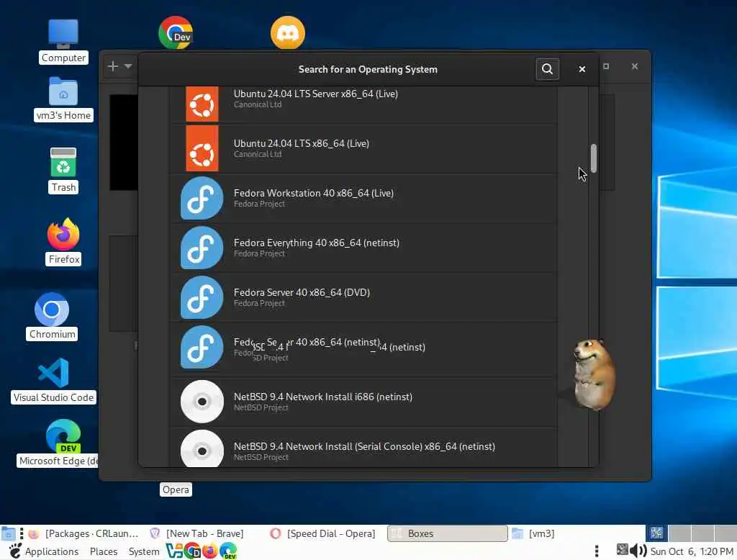Open the Trash desktop icon
737x560 pixels.
point(63,170)
